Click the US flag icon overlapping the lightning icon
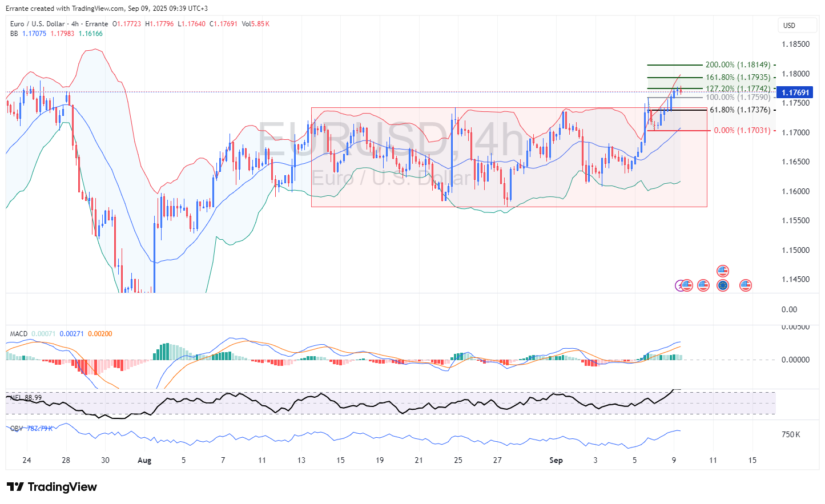This screenshot has height=504, width=825. tap(687, 285)
